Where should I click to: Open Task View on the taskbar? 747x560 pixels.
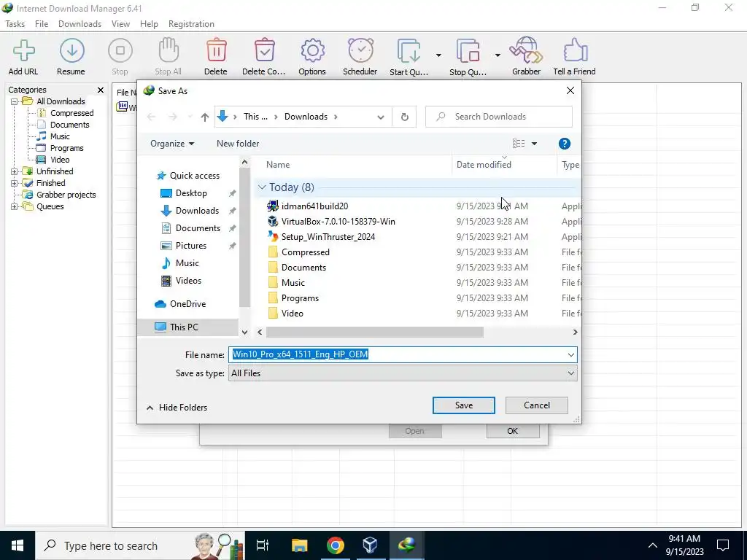[263, 545]
